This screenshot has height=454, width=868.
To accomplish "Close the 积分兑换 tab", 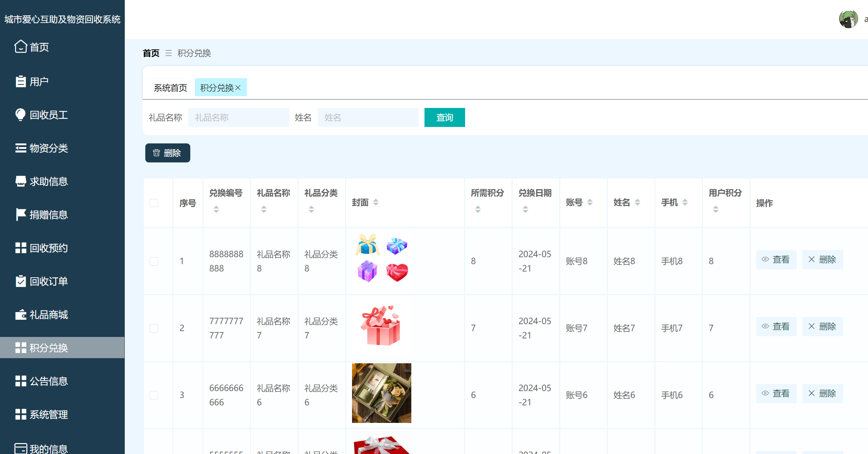I will [x=238, y=87].
